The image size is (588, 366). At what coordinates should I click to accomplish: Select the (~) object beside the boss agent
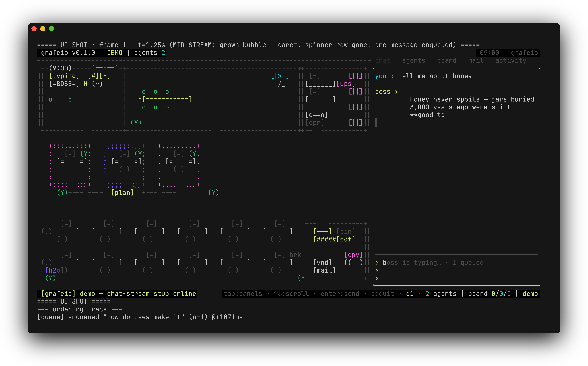tap(97, 84)
